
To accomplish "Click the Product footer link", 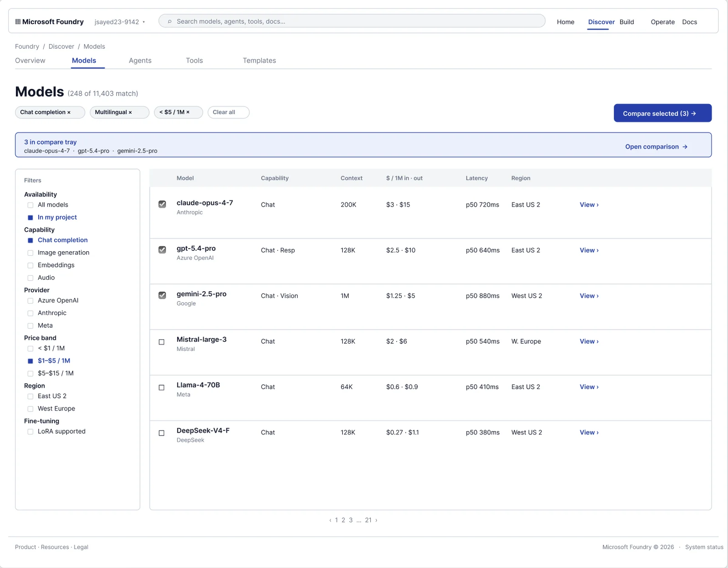I will click(25, 547).
